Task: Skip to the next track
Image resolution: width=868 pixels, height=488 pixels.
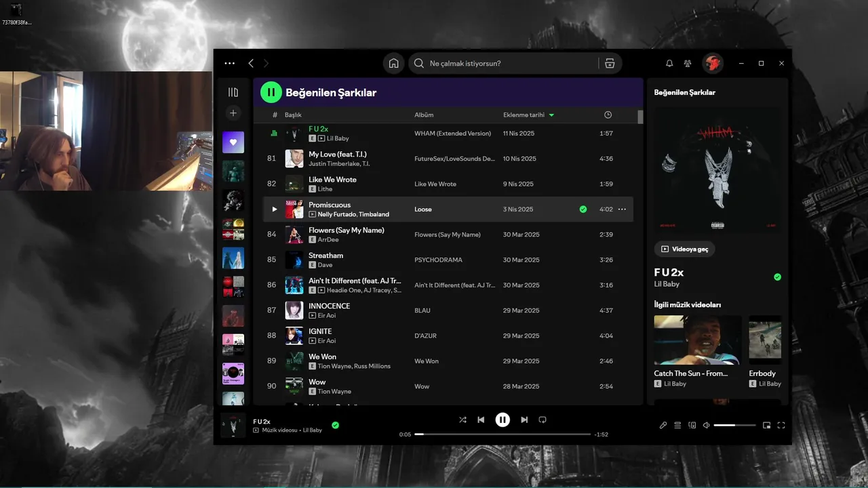Action: click(x=524, y=420)
